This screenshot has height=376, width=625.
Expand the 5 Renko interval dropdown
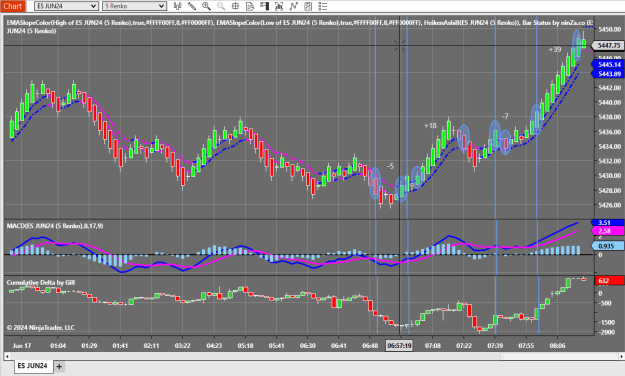click(x=134, y=6)
